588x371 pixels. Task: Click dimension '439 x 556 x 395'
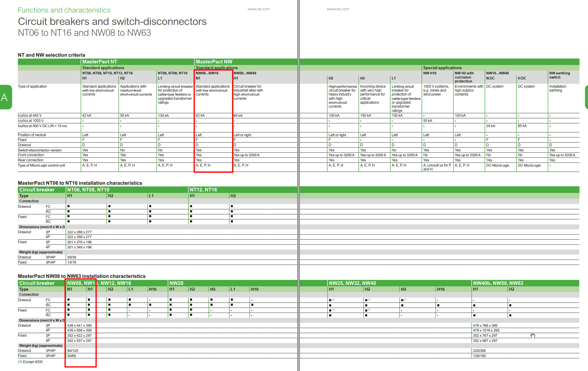(79, 330)
